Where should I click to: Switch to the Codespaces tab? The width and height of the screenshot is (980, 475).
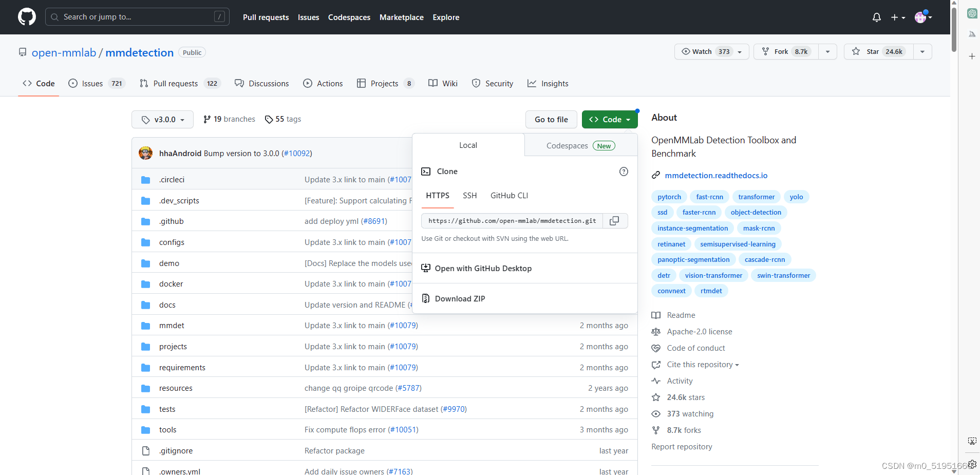[580, 145]
